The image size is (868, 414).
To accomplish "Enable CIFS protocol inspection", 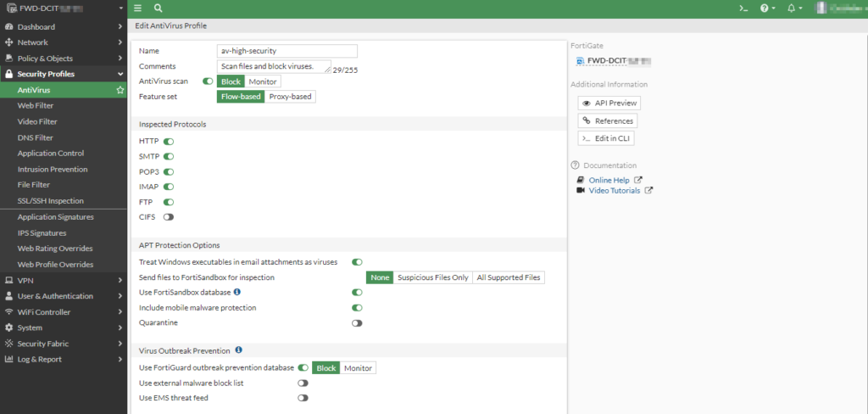I will [x=169, y=217].
